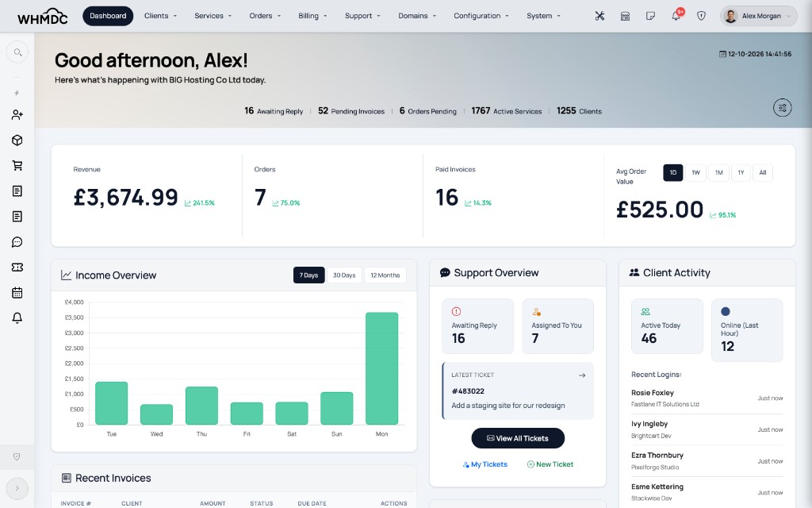Open the ticket sidebar icon
Viewport: 812px width, 508px height.
17,267
